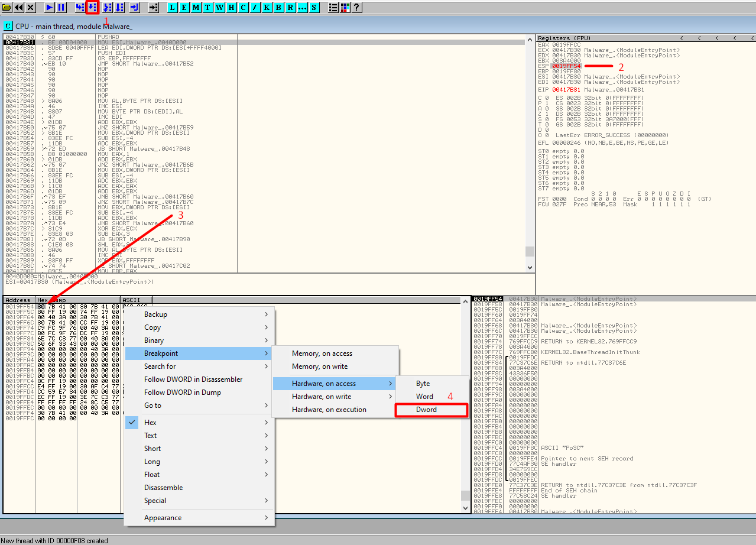Show Breakpoints window via the B button
This screenshot has width=756, height=545.
point(278,8)
